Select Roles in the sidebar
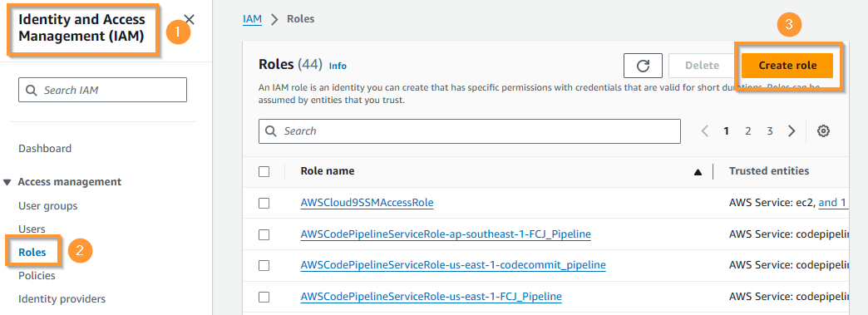Screen dimensions: 868x315 [32, 253]
